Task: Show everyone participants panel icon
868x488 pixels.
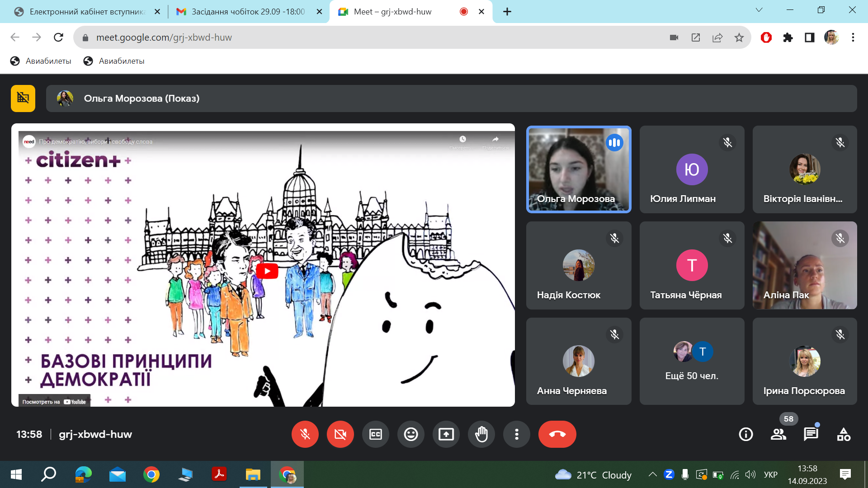Action: 778,434
